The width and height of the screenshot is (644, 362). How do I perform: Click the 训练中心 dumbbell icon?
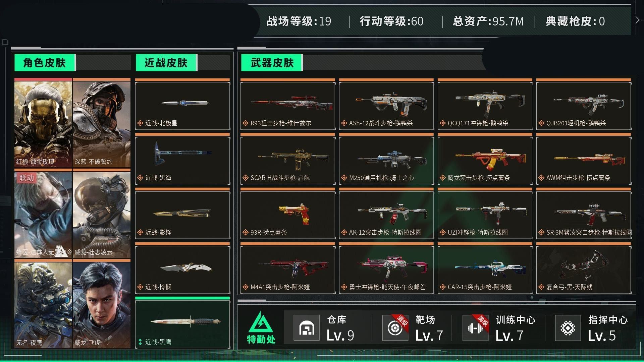tap(476, 328)
